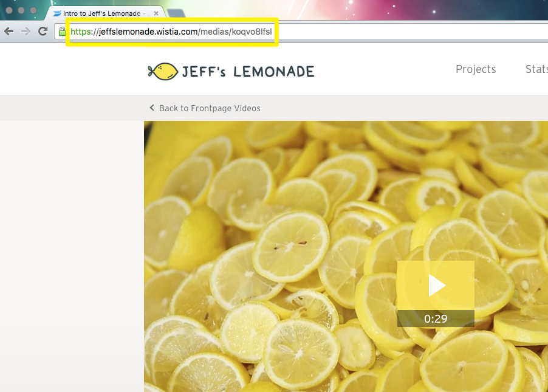Viewport: 548px width, 392px height.
Task: Click the macOS minimize window button
Action: click(x=21, y=10)
